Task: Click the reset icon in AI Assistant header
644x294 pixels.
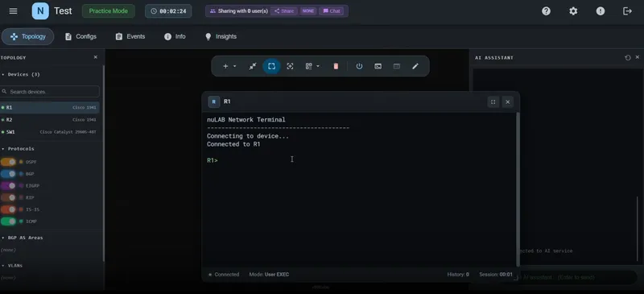Action: pos(628,57)
